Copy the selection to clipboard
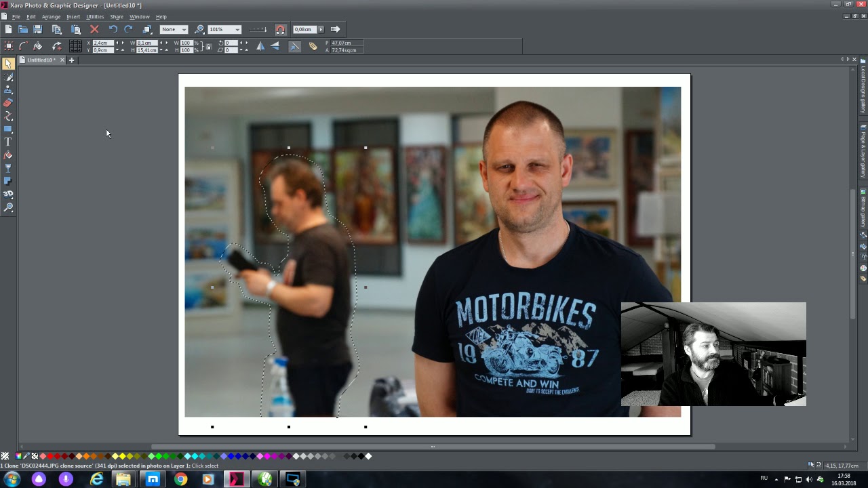The height and width of the screenshot is (488, 868). click(x=57, y=29)
